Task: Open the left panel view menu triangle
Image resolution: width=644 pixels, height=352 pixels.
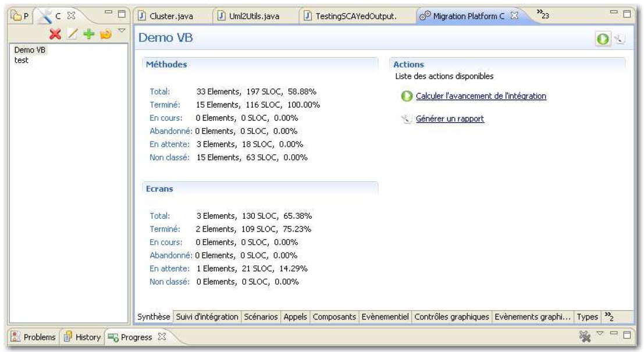Action: [x=121, y=30]
